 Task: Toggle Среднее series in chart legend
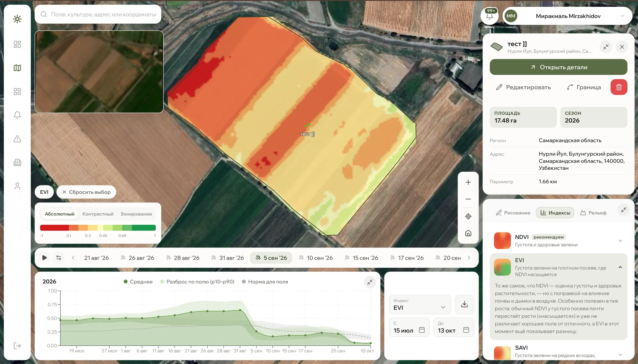[x=138, y=282]
